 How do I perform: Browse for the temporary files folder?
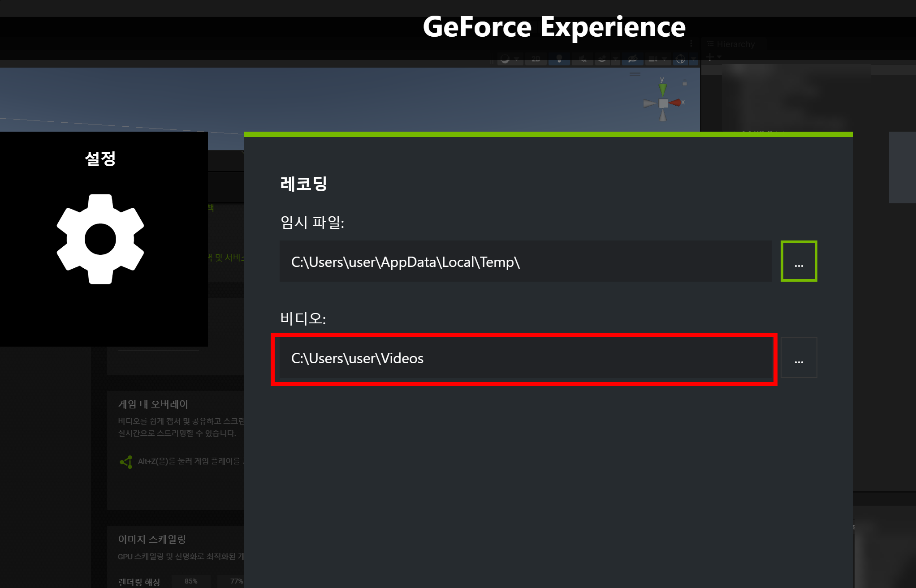point(799,262)
